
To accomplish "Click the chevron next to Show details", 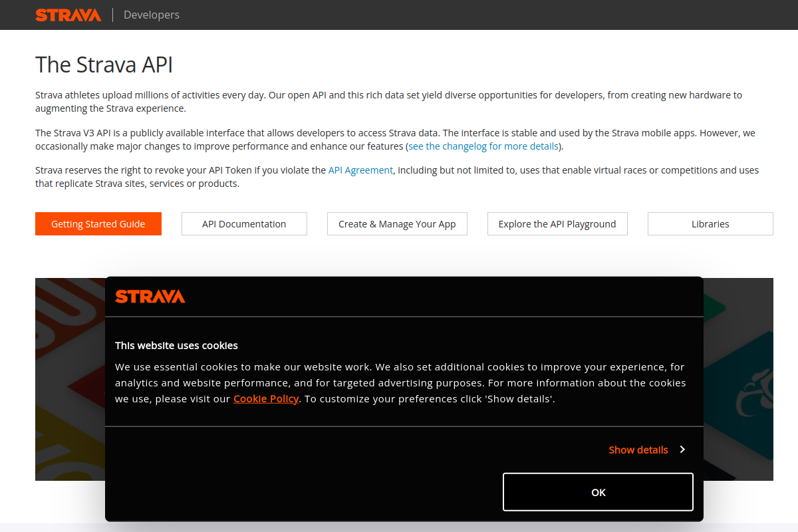I will click(682, 450).
